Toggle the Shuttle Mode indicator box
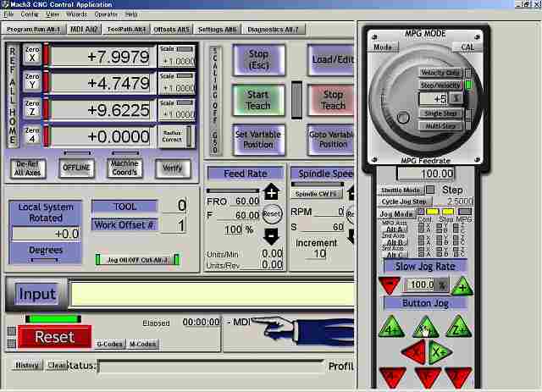Viewport: 542px width, 392px height. point(430,190)
